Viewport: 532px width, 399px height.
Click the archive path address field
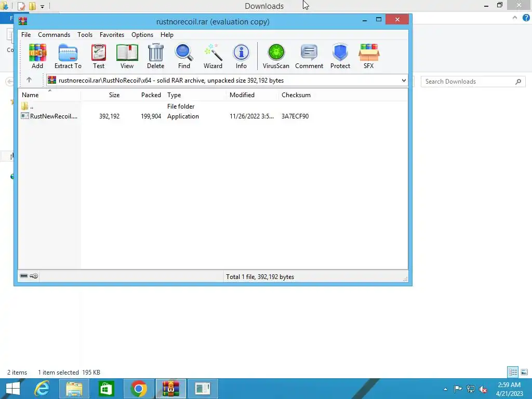tap(227, 81)
